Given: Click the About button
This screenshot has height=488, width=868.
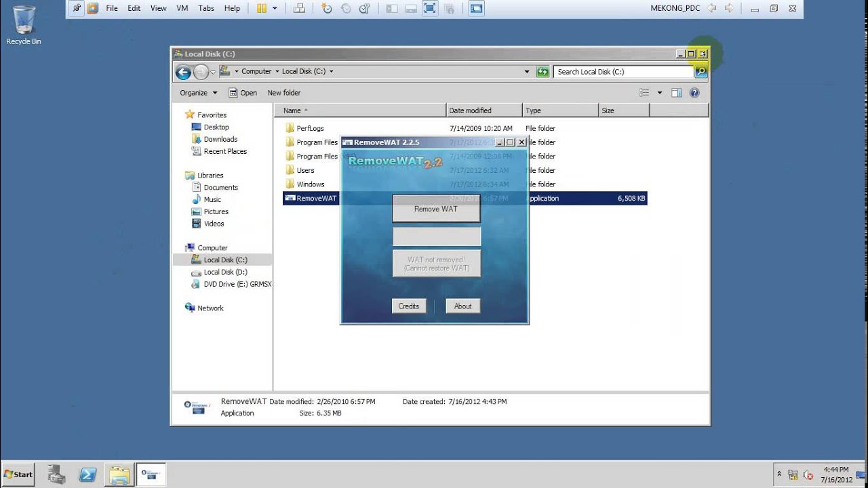Looking at the screenshot, I should pos(462,306).
